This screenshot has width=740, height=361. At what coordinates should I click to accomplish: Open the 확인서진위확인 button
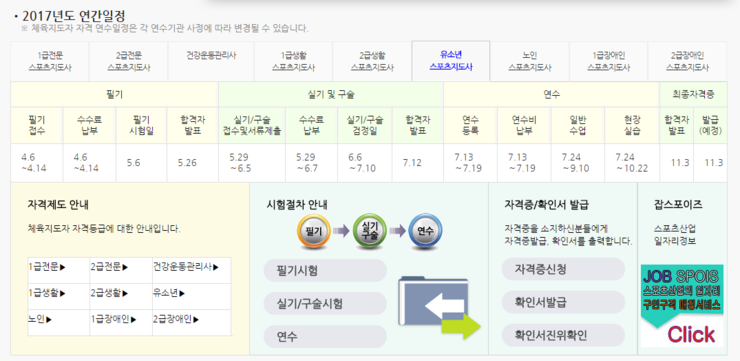563,336
